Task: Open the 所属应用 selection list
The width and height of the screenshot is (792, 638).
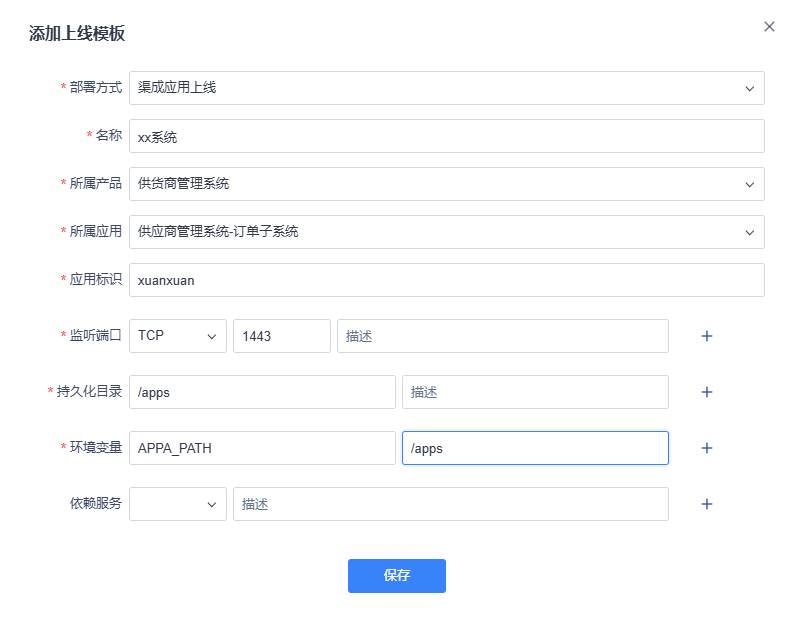Action: point(446,232)
